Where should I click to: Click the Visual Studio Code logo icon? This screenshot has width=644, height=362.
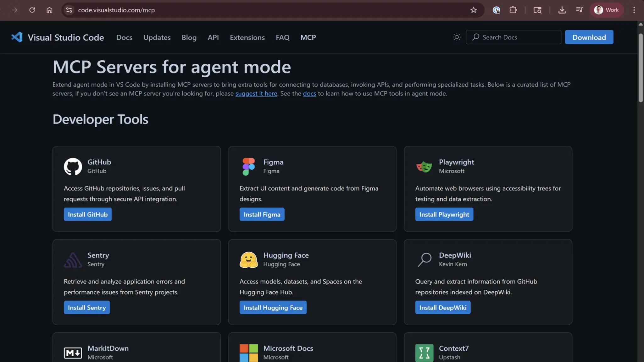[x=17, y=37]
